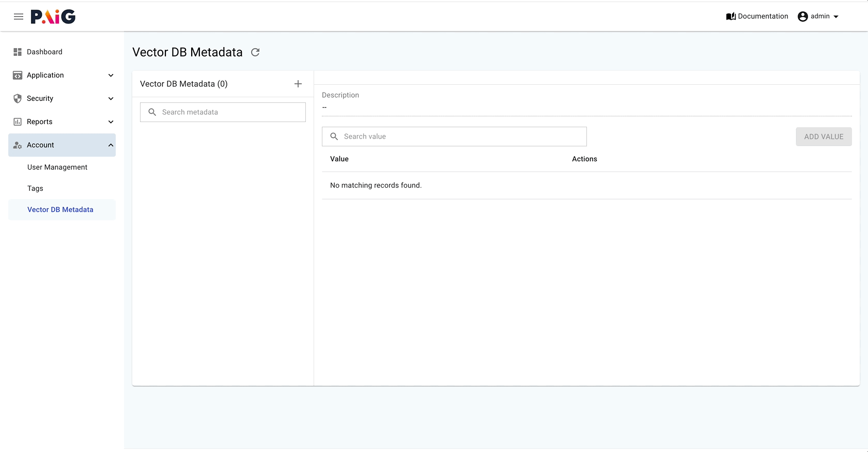Click the ADD VALUE button

824,137
